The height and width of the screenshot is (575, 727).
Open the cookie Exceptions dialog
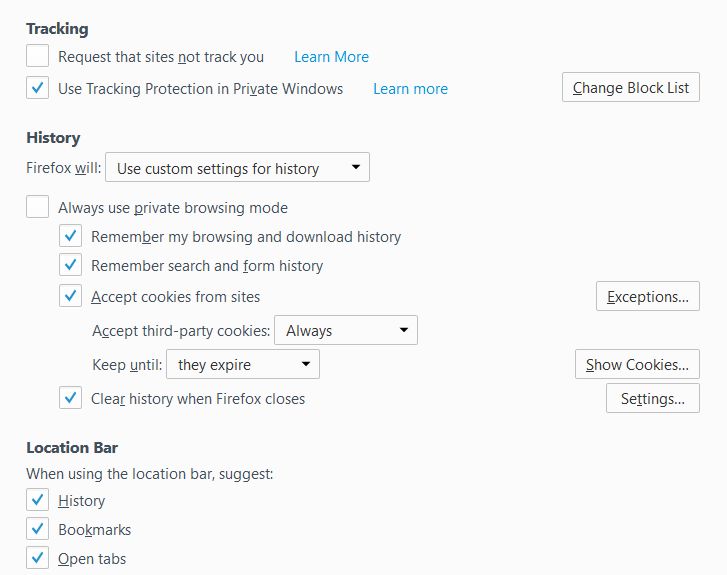[647, 297]
